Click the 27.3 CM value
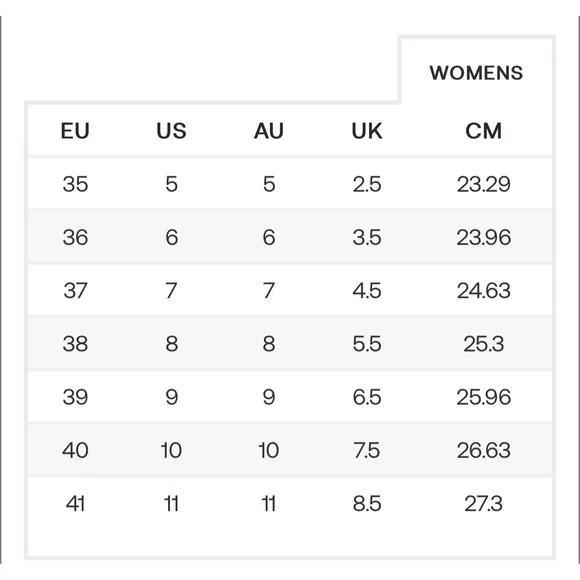Viewport: 580px width, 580px height. coord(483,503)
